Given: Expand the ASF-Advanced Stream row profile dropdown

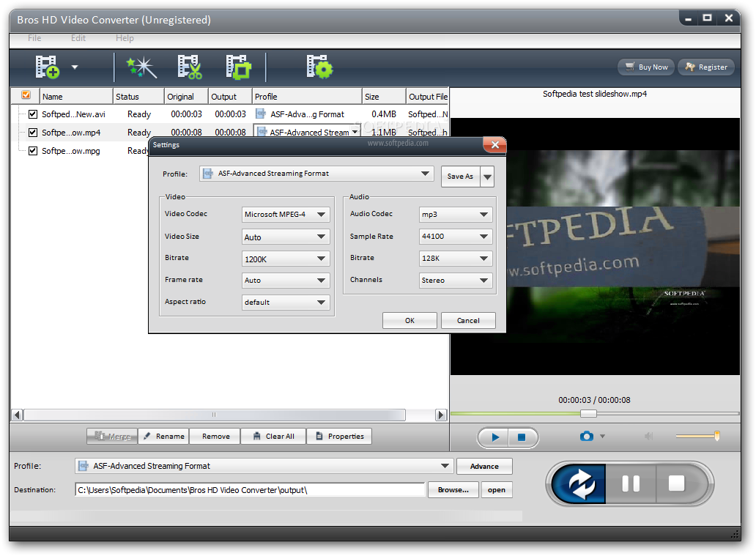Looking at the screenshot, I should (x=355, y=132).
